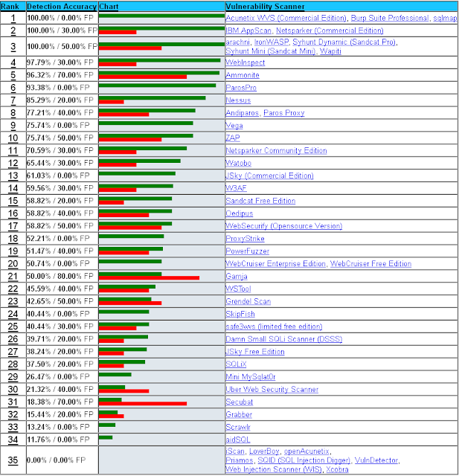459x476 pixels.
Task: Open the Scrawlr link
Action: click(x=238, y=428)
